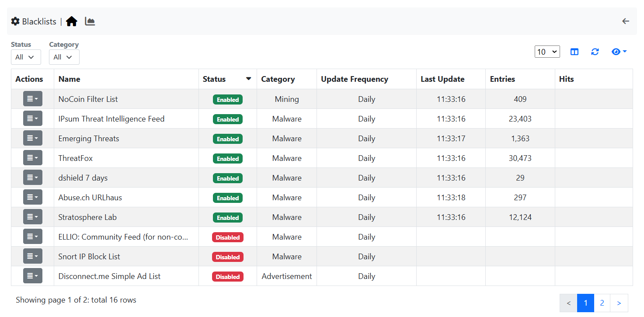Click the Enabled badge for Stratosphere Lab
This screenshot has height=317, width=644.
click(x=228, y=217)
